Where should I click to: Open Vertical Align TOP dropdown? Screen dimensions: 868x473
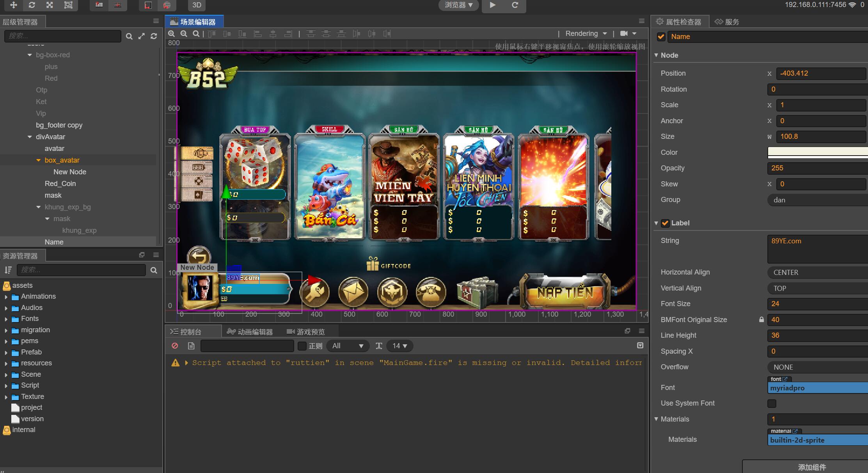coord(818,289)
